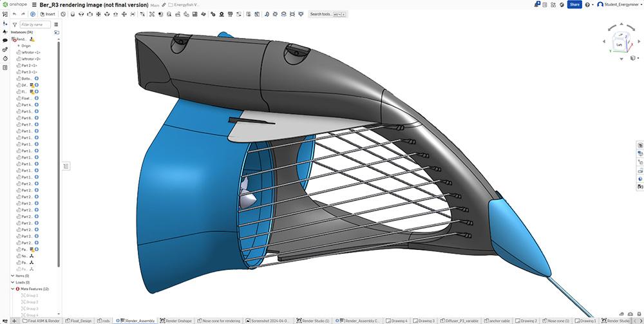644x324 pixels.
Task: Switch to Final ASM & Render tab
Action: coord(41,321)
